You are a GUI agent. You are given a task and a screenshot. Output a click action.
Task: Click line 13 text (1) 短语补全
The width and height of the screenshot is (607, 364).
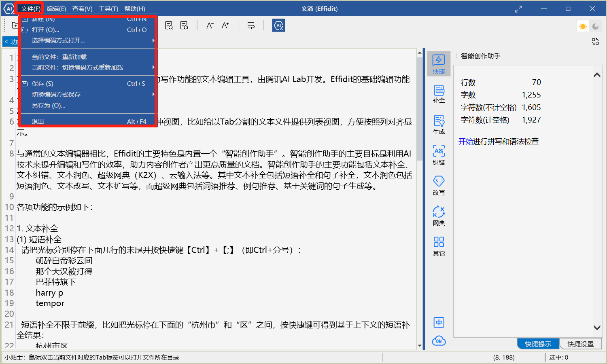point(39,239)
